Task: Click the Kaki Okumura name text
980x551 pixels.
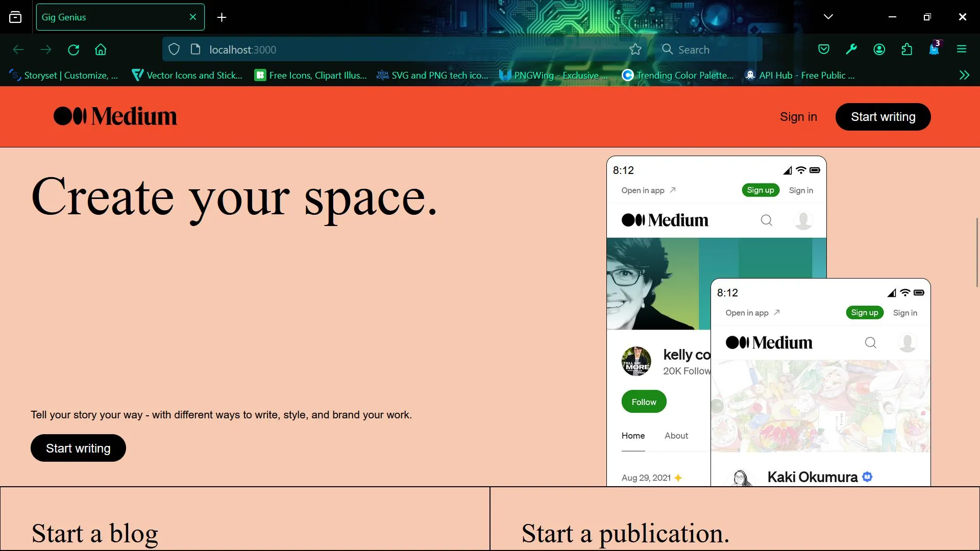Action: click(812, 477)
